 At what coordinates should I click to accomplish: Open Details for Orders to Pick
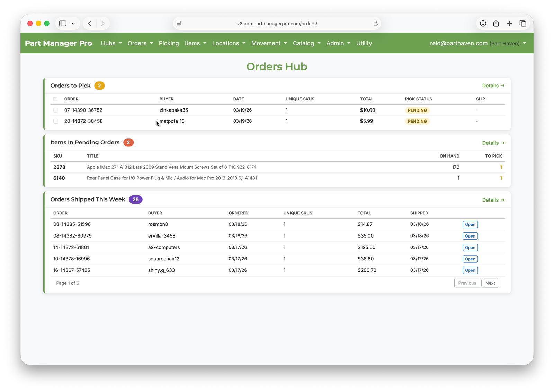click(x=493, y=86)
